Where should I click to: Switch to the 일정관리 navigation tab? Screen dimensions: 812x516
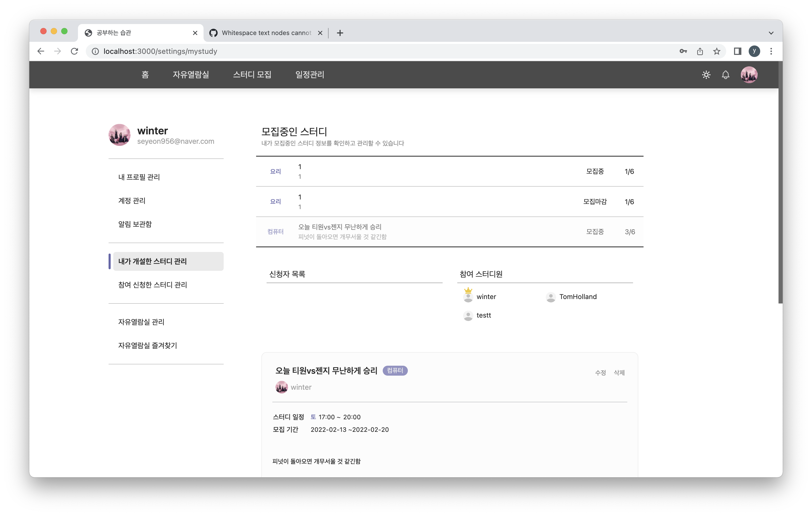(x=309, y=74)
